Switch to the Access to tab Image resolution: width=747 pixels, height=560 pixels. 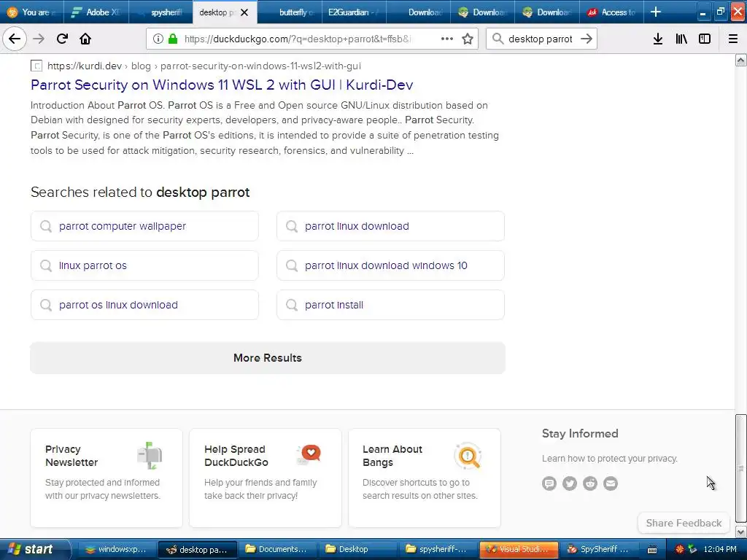point(612,12)
